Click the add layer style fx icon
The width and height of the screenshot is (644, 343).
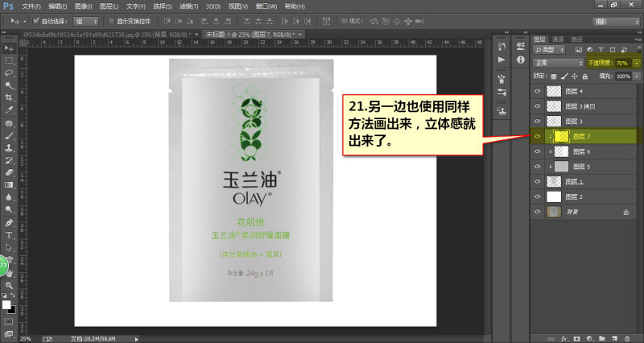point(564,338)
